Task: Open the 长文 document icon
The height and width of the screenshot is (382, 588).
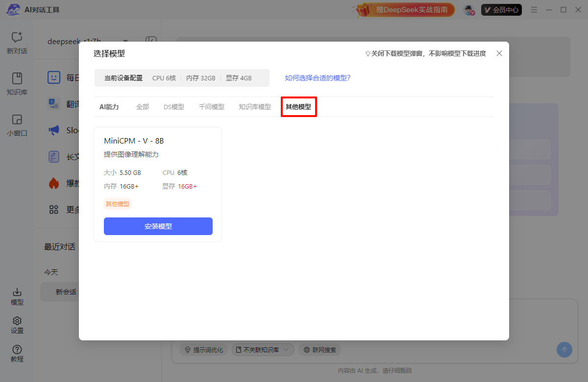Action: 54,157
